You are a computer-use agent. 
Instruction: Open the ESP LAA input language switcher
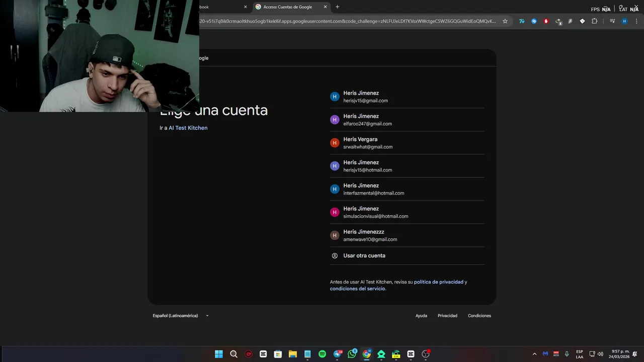(580, 354)
